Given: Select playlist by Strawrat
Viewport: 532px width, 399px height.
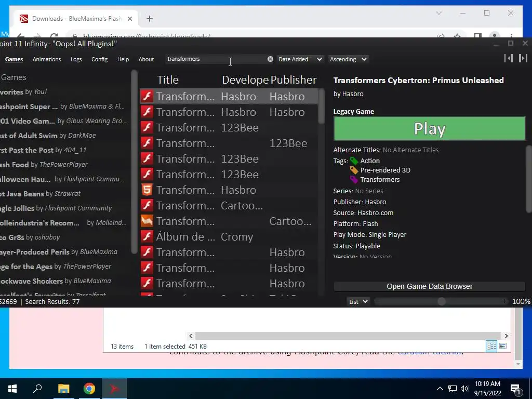Looking at the screenshot, I should pos(64,194).
